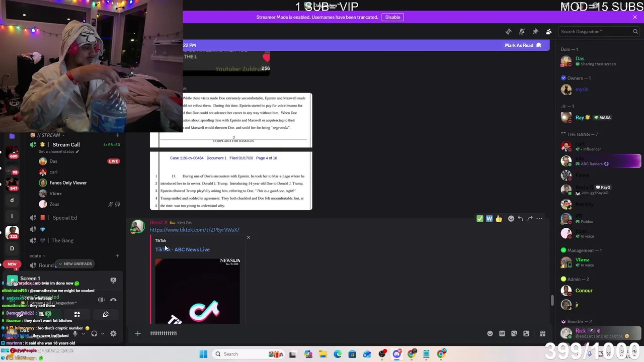The height and width of the screenshot is (362, 644).
Task: Open the soundboard button
Action: (x=106, y=315)
